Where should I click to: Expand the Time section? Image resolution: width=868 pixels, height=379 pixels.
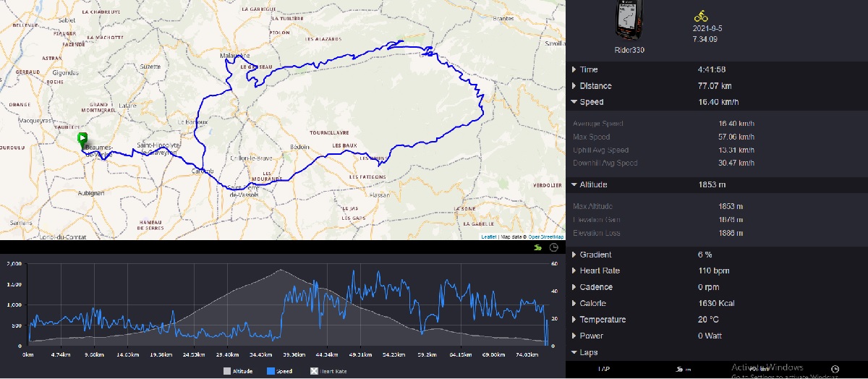(588, 69)
